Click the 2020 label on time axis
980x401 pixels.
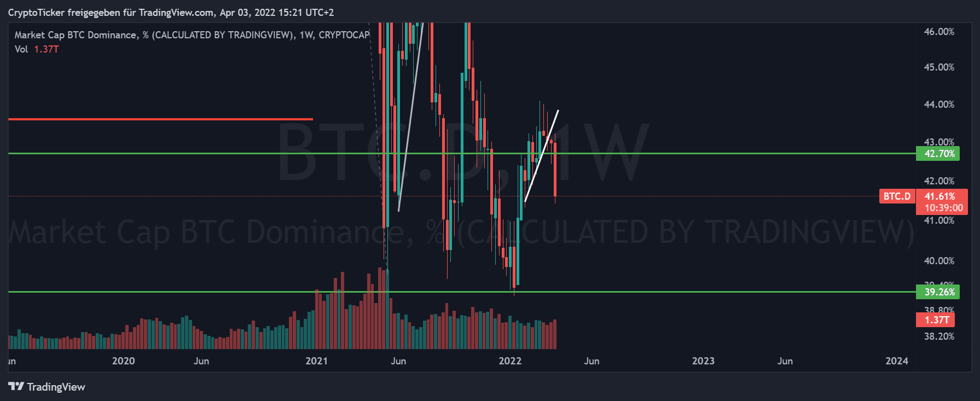[x=123, y=361]
